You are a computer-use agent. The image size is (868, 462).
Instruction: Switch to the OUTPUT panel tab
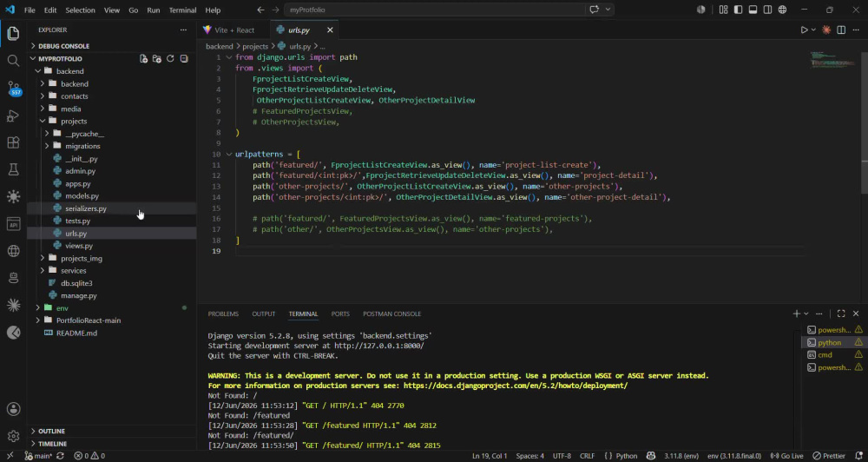tap(264, 313)
